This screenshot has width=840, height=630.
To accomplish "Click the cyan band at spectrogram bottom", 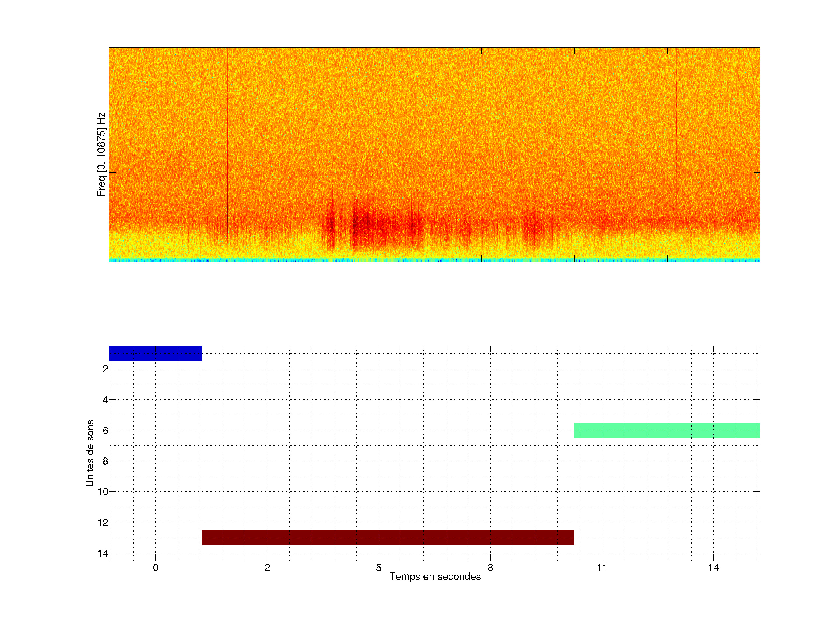I will pyautogui.click(x=434, y=260).
